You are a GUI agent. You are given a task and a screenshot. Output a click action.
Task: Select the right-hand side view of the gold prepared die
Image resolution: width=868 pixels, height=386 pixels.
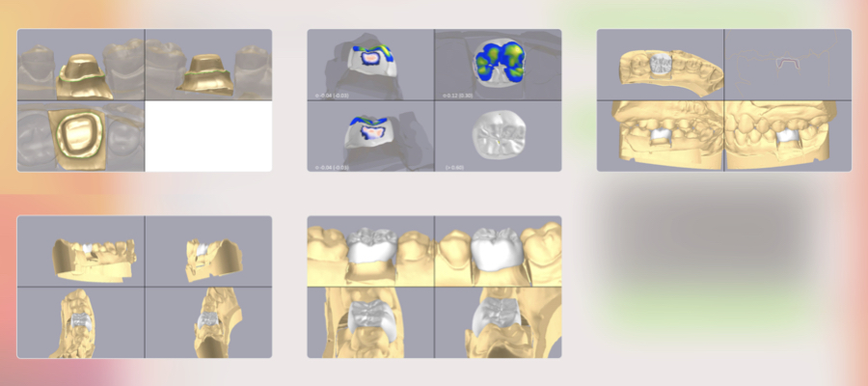tap(208, 65)
